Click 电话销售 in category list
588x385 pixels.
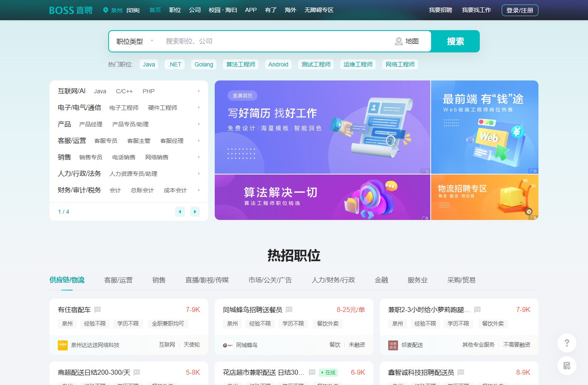coord(124,157)
